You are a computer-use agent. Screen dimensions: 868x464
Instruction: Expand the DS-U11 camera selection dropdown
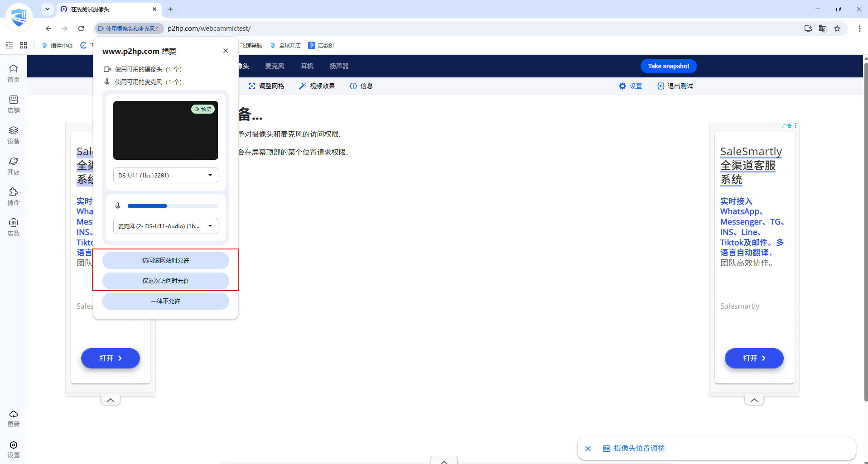point(166,175)
